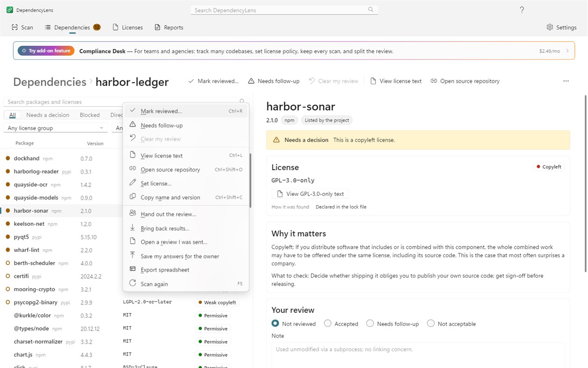
Task: Select View license text in the context menu
Action: (x=186, y=155)
